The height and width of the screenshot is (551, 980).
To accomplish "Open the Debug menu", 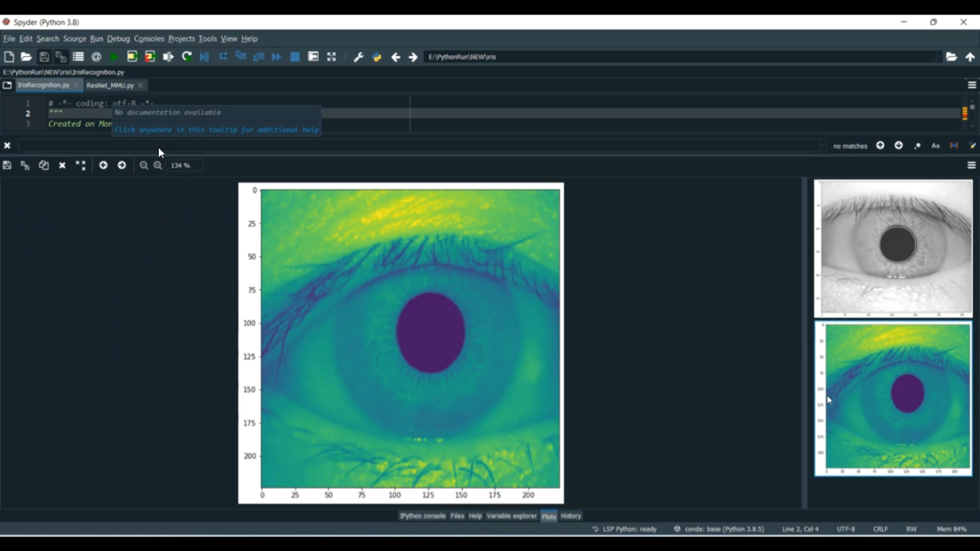I will click(x=118, y=39).
